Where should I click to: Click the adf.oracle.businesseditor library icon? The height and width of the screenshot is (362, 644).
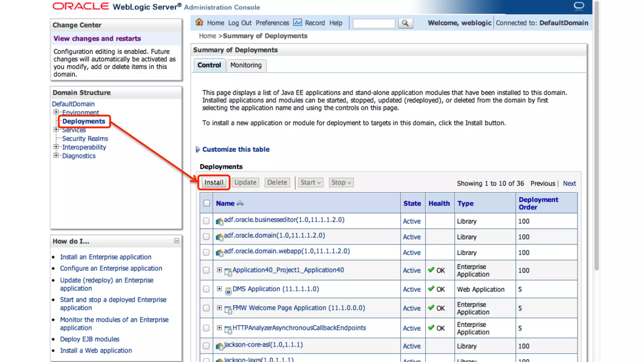pyautogui.click(x=219, y=221)
